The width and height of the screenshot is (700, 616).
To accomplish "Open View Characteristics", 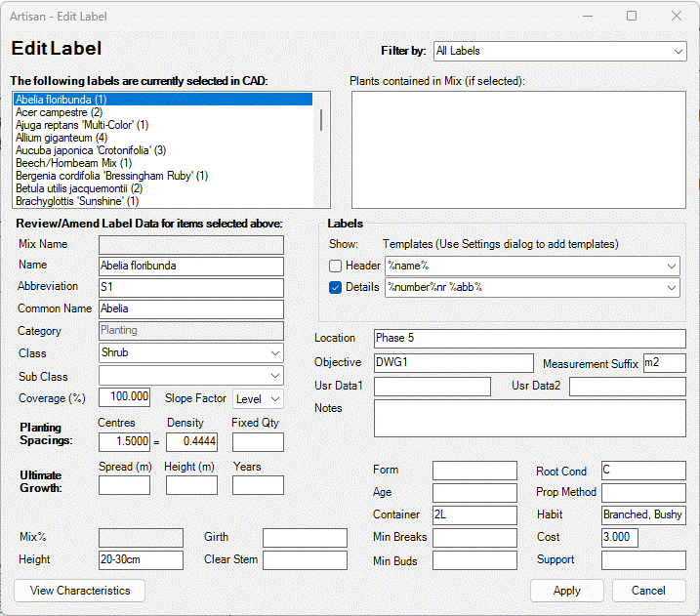I will click(x=80, y=591).
